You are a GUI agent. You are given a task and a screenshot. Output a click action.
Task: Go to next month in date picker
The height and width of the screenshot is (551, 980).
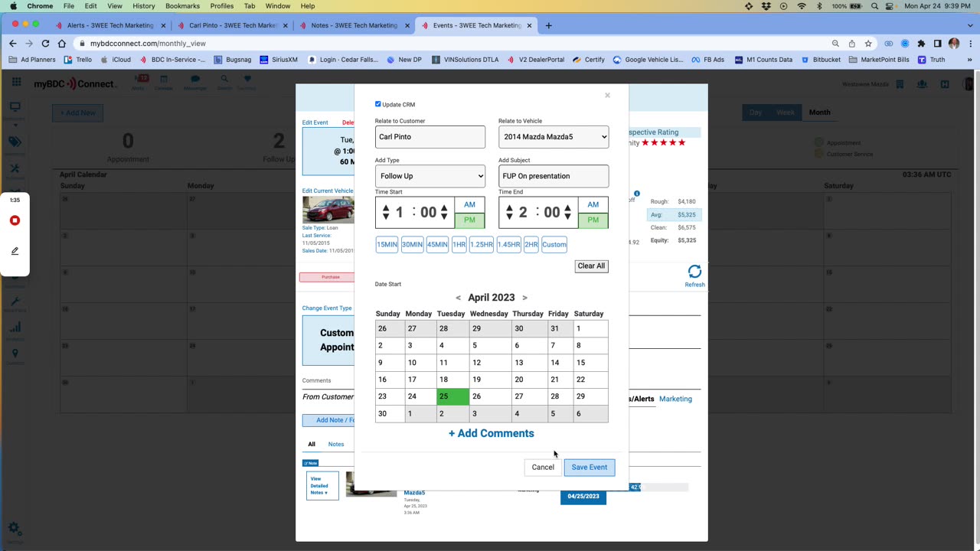524,298
